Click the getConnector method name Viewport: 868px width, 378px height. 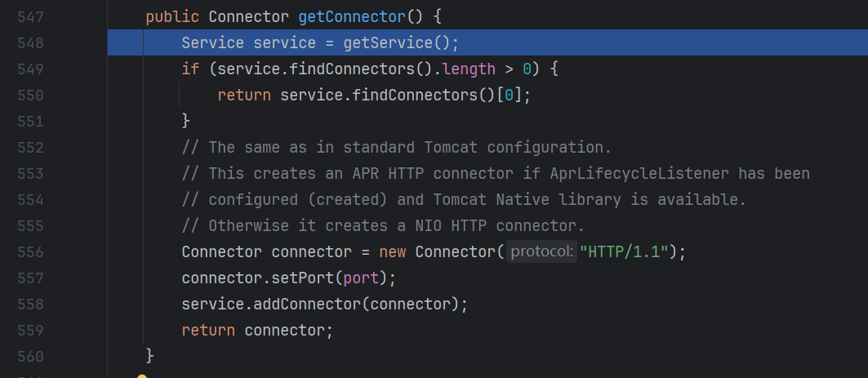click(352, 16)
